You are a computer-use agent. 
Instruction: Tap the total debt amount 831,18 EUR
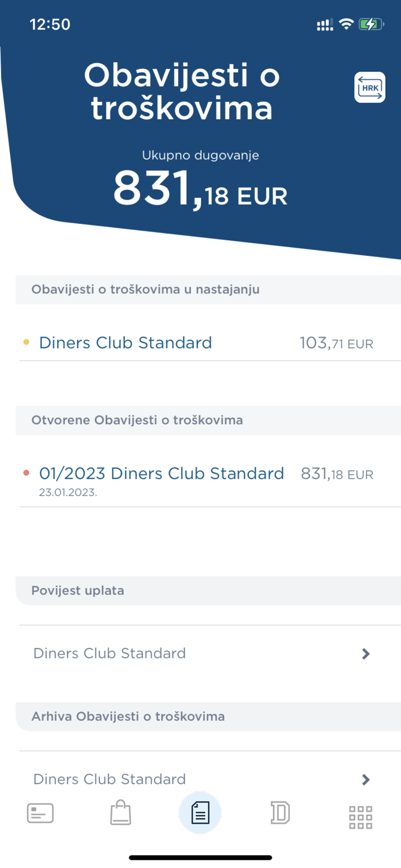[200, 188]
